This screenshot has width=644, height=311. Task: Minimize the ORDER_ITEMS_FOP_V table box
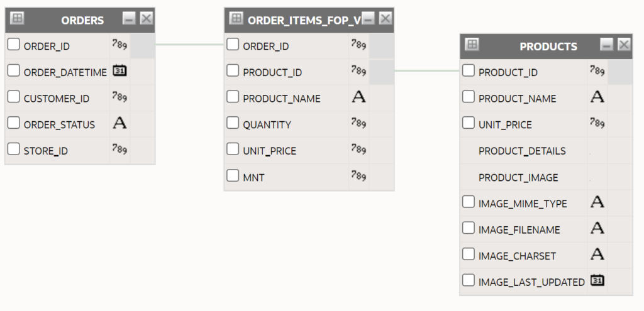click(368, 18)
